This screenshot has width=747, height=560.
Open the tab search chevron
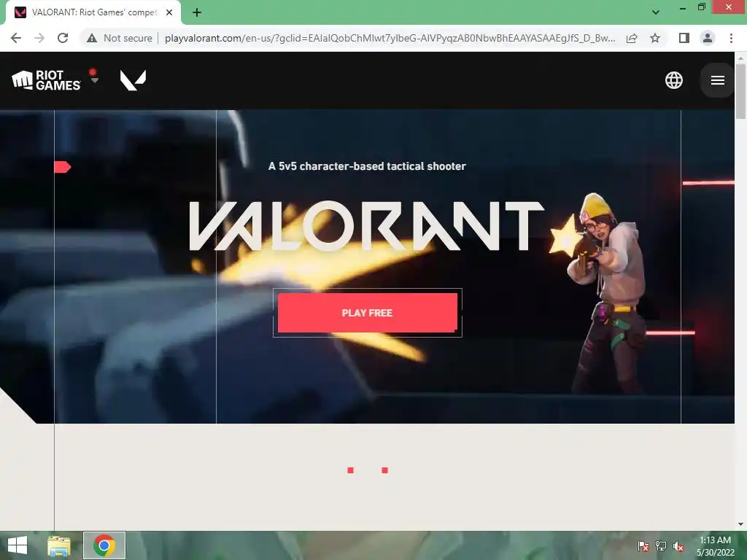tap(656, 12)
